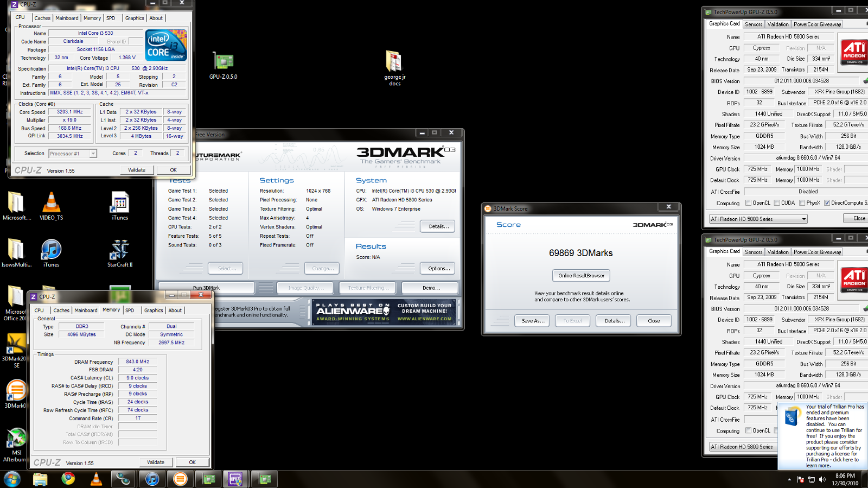Select the iTunes file icon beside VIDEO_TS
The height and width of the screenshot is (488, 868).
pyautogui.click(x=120, y=206)
